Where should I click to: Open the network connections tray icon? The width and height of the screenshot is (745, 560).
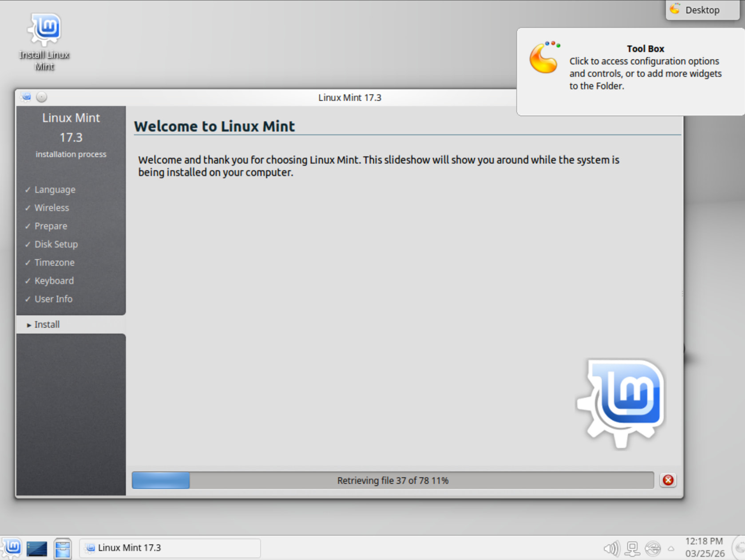click(632, 549)
